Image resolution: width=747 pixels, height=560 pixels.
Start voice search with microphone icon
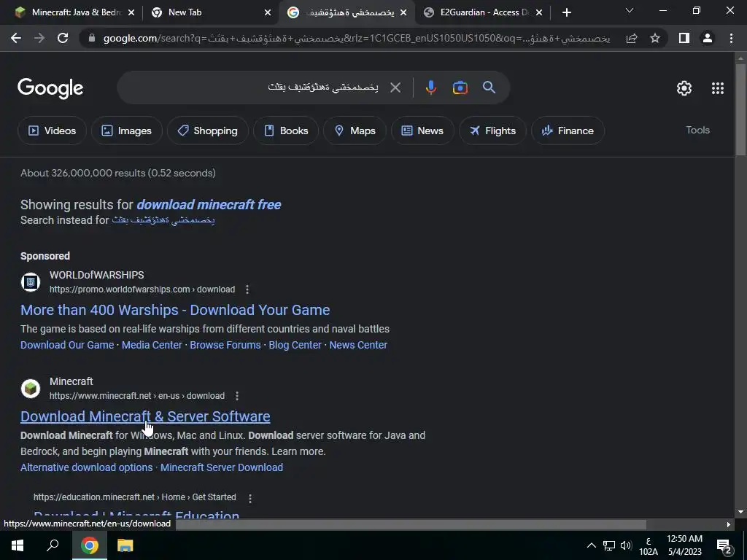point(431,87)
